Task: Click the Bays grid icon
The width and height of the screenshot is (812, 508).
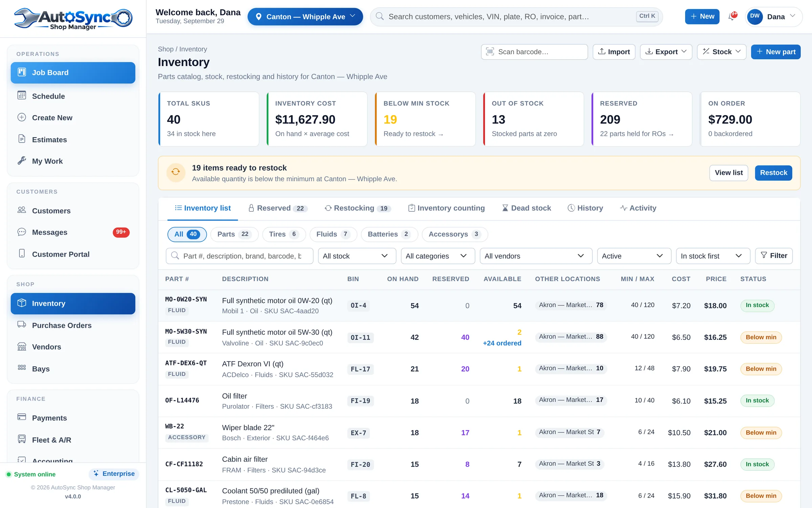Action: click(x=22, y=368)
